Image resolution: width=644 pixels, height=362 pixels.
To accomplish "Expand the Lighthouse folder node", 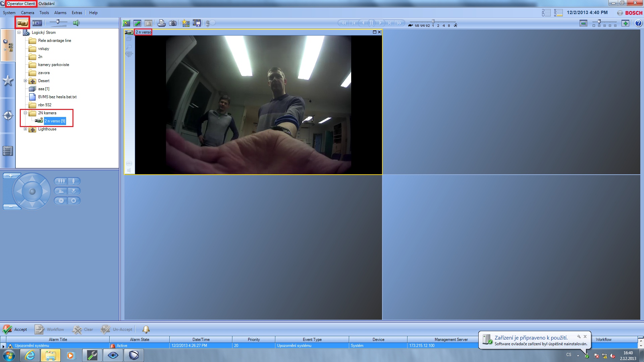I will 25,129.
